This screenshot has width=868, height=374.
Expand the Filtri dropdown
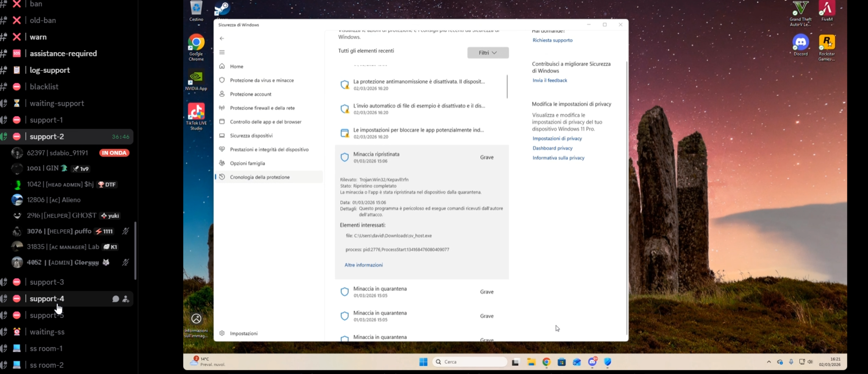tap(488, 52)
